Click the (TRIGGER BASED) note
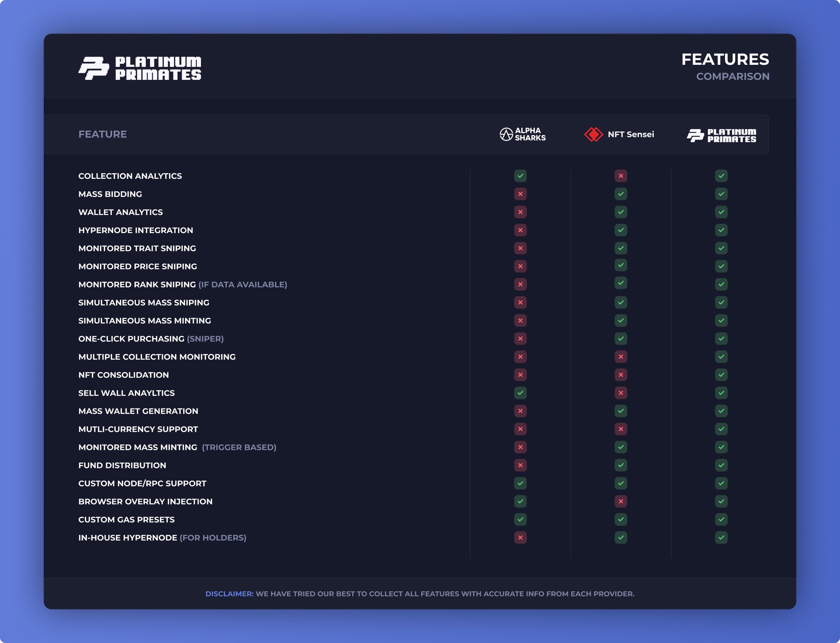This screenshot has height=643, width=840. pyautogui.click(x=239, y=447)
